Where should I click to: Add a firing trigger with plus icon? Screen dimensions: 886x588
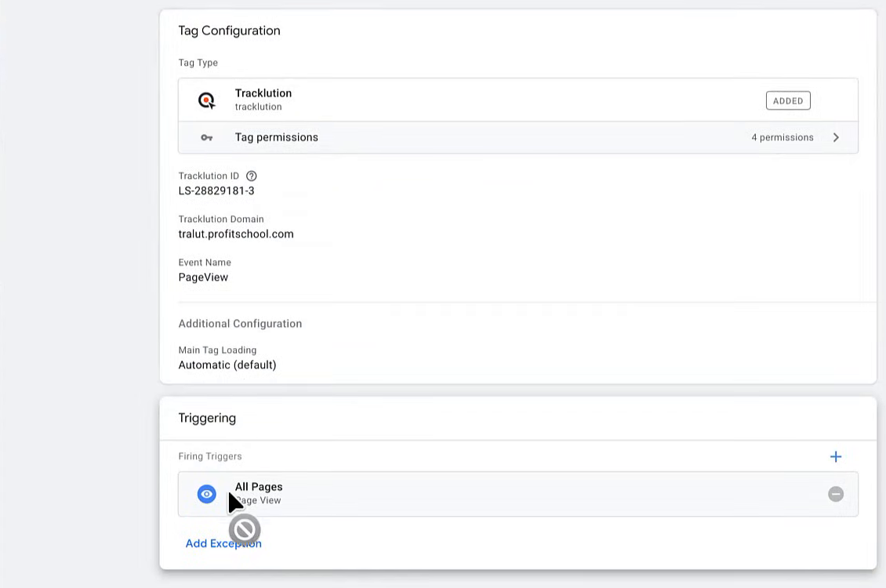(x=836, y=456)
